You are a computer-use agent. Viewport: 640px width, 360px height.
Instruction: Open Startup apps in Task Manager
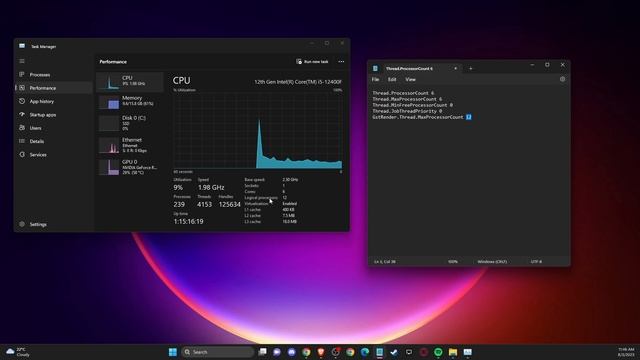pos(54,115)
